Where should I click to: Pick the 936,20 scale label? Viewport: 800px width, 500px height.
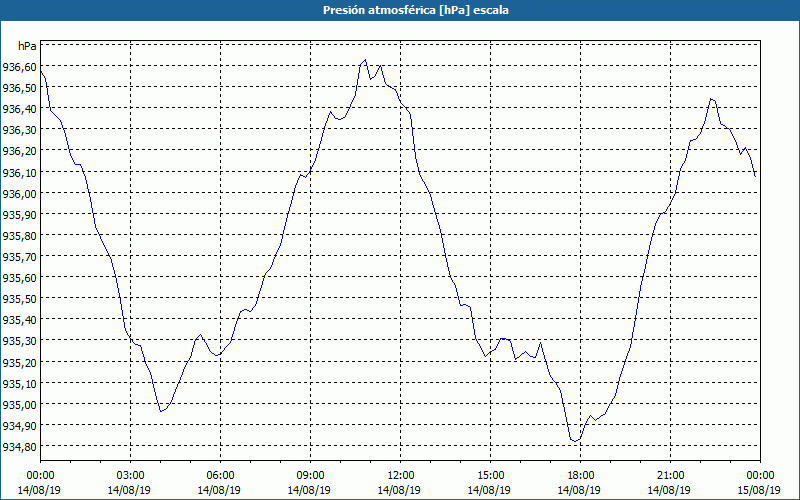pyautogui.click(x=19, y=151)
